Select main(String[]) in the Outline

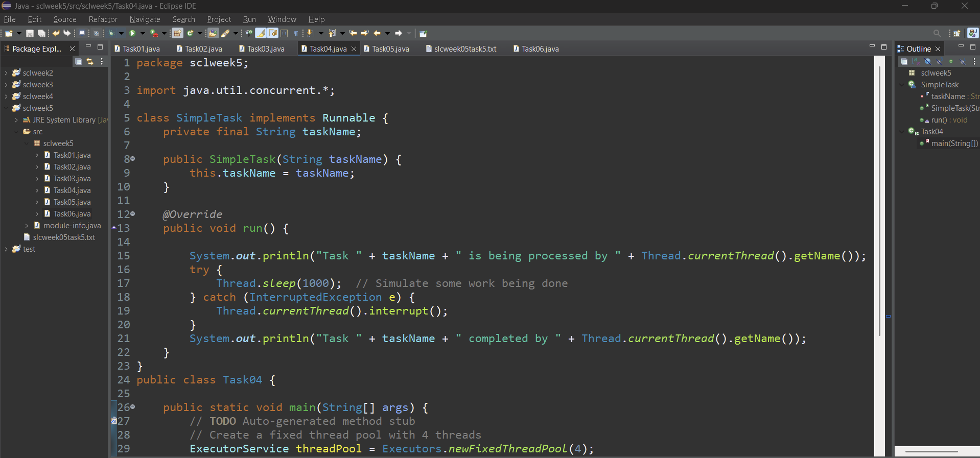coord(954,143)
